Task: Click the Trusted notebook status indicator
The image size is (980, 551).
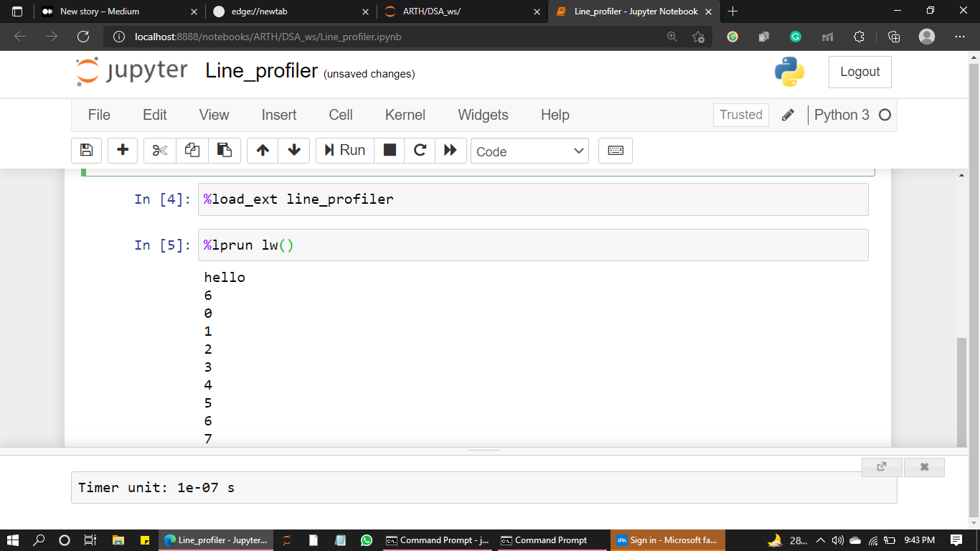Action: (x=740, y=115)
